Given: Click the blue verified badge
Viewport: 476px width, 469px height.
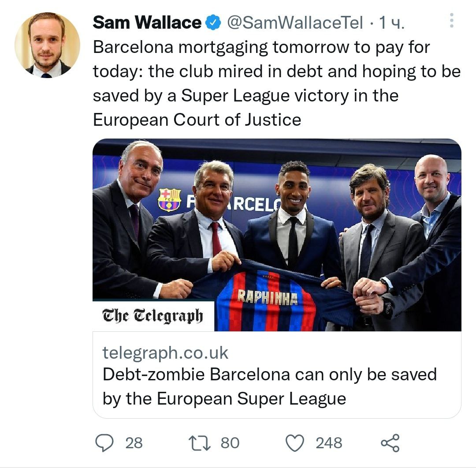Looking at the screenshot, I should tap(214, 23).
